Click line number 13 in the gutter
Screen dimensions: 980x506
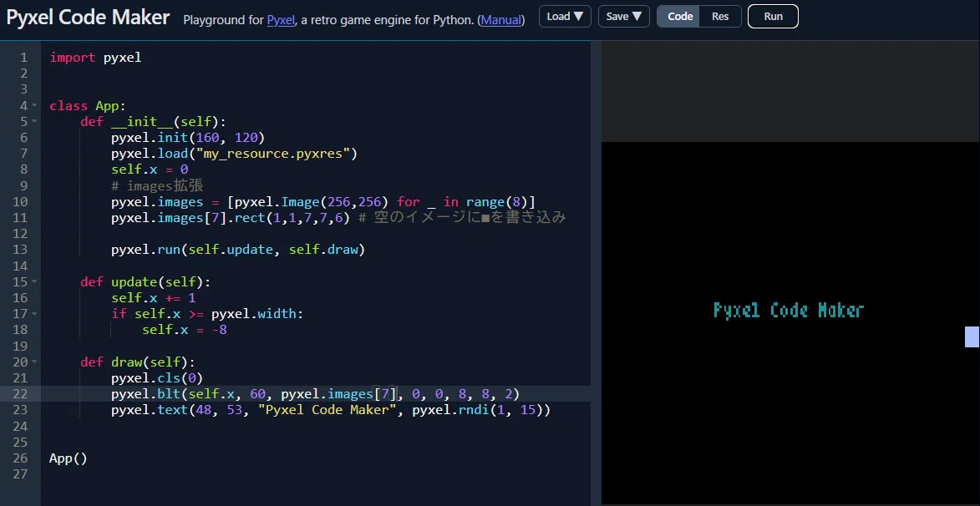(x=20, y=250)
